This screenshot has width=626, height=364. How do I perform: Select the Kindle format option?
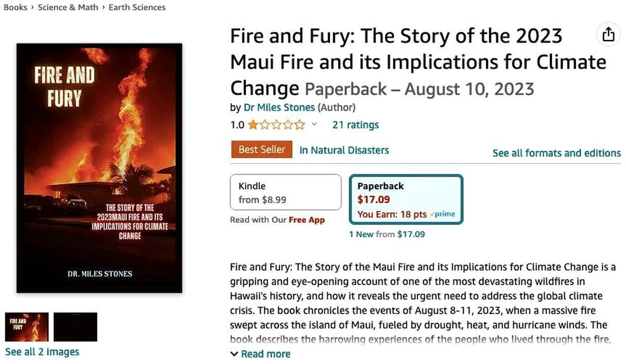285,192
